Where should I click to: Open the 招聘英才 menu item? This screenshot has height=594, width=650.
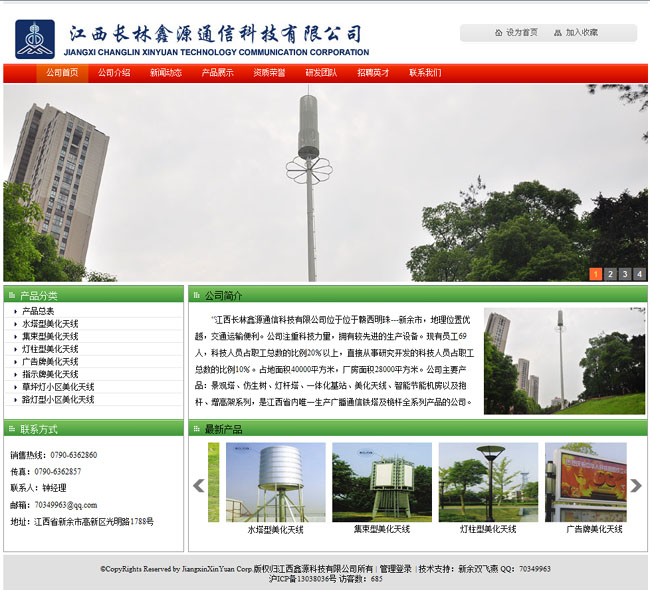pyautogui.click(x=372, y=73)
